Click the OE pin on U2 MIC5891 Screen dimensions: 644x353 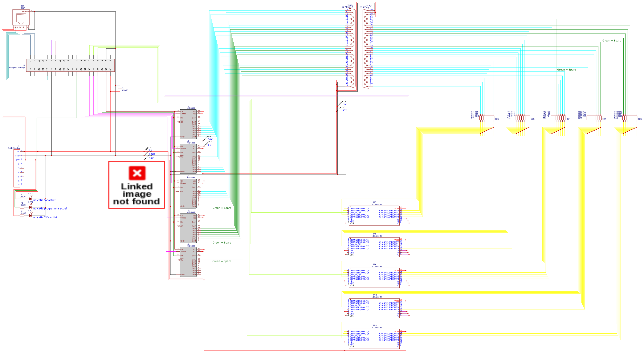point(182,122)
